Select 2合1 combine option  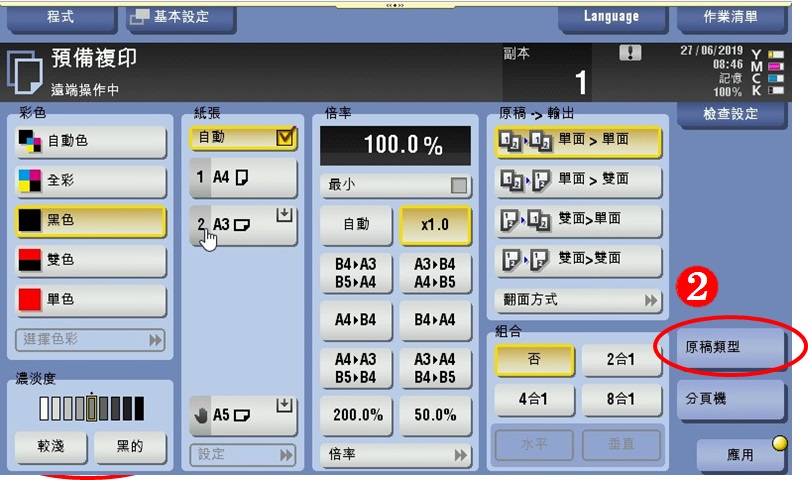pos(621,359)
